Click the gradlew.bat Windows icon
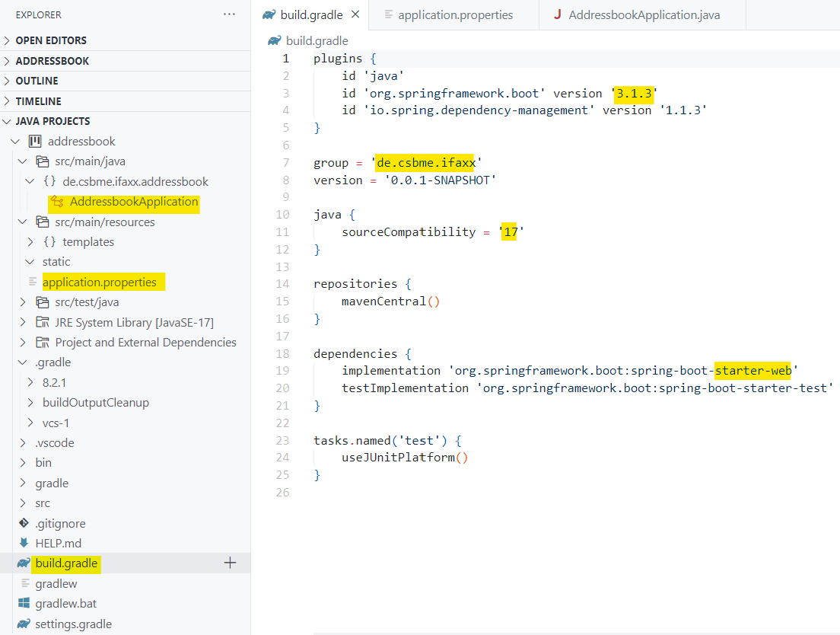Screen dimensions: 840x635 24,603
